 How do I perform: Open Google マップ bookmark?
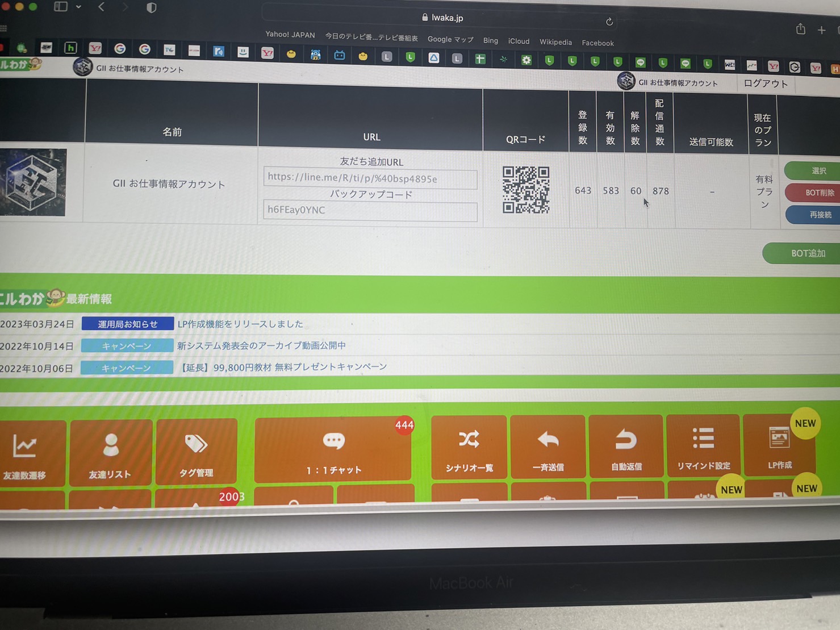coord(450,39)
